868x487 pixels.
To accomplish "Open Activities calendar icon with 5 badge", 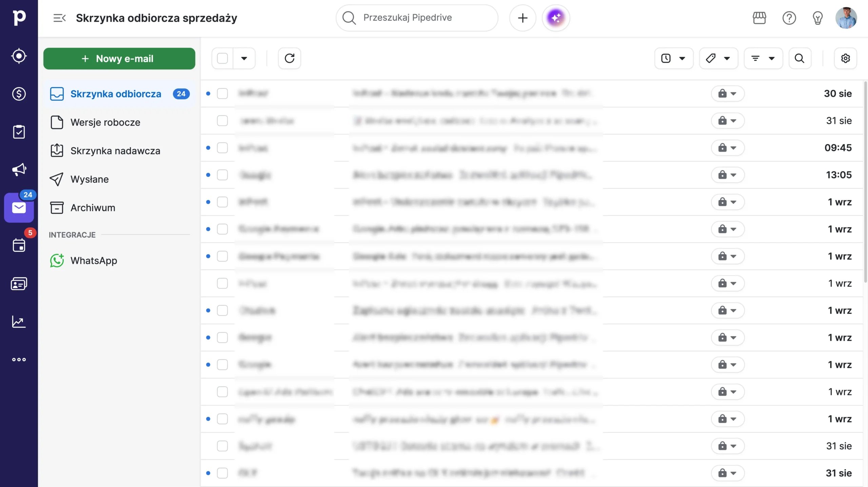I will [19, 245].
